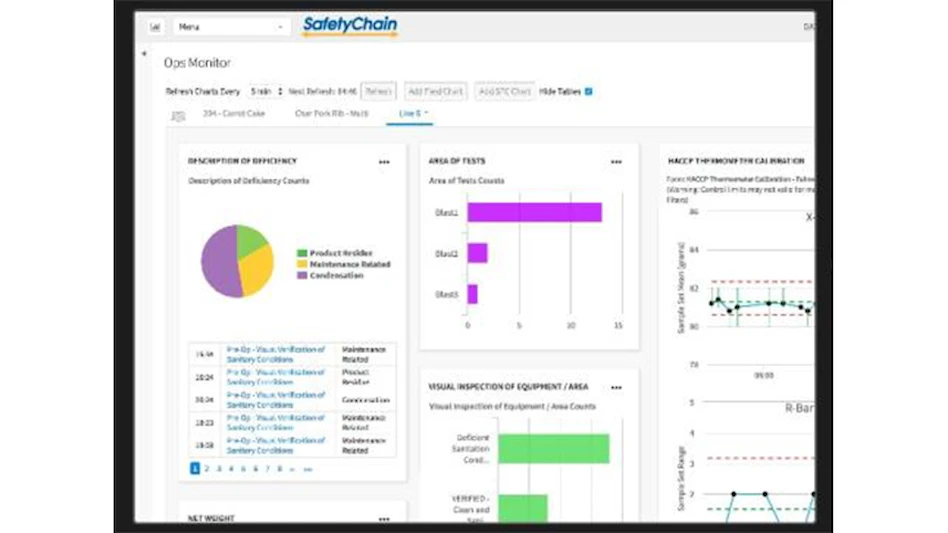Open the refresh interval 5 min dropdown
The height and width of the screenshot is (533, 948).
(266, 91)
